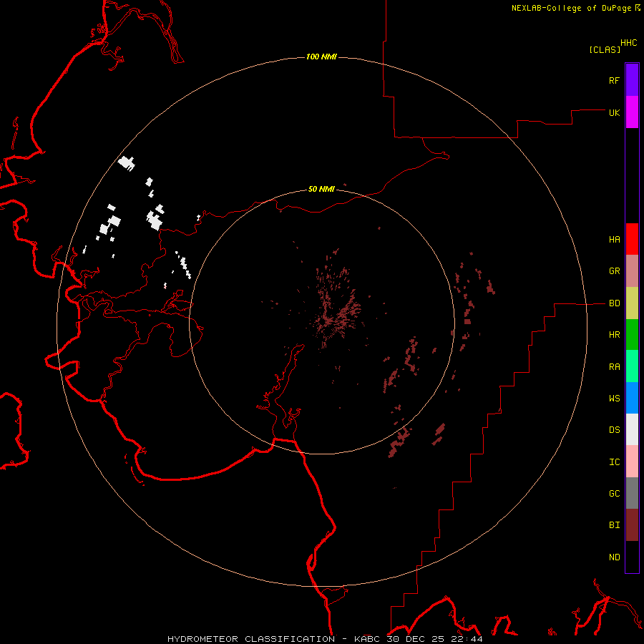The width and height of the screenshot is (644, 644).
Task: Click the 100 NMI range ring label
Action: (x=321, y=57)
